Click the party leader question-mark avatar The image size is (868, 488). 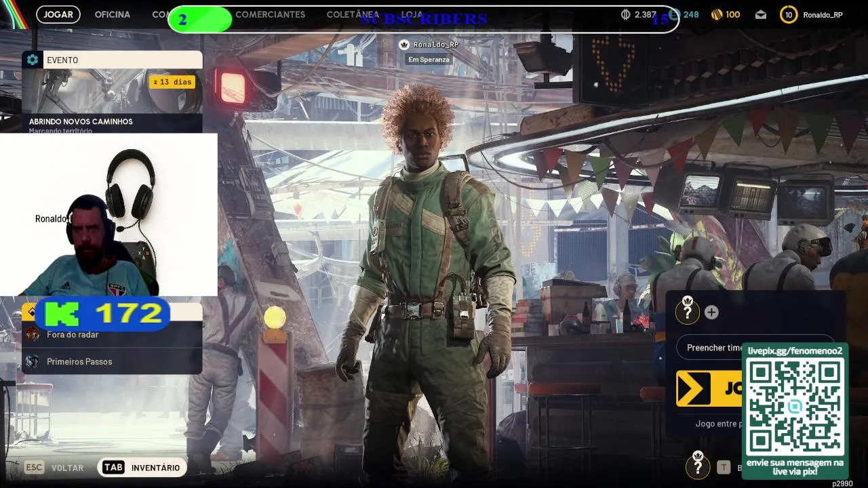[688, 311]
